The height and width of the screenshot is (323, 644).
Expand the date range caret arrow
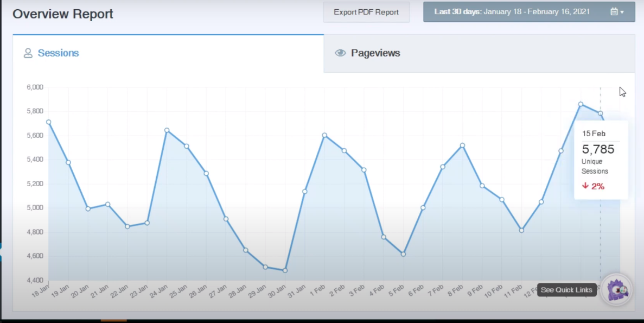click(622, 12)
